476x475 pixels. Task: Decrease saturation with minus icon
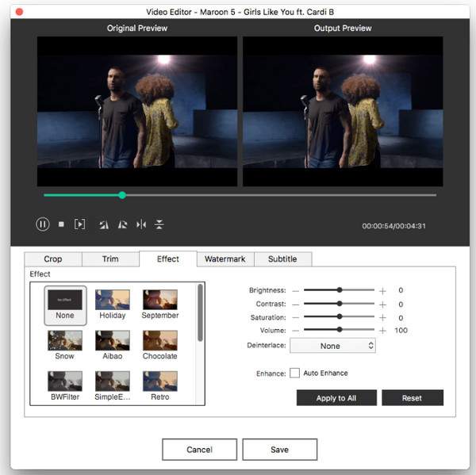point(296,318)
